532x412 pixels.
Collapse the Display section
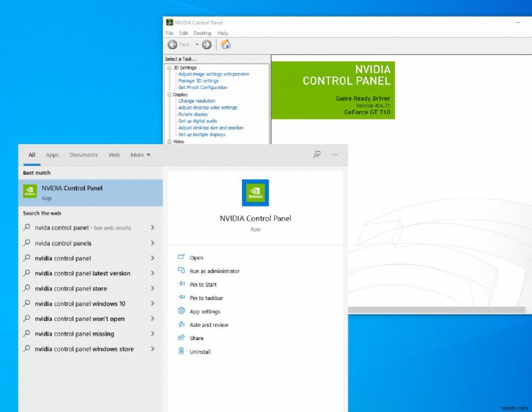click(168, 94)
